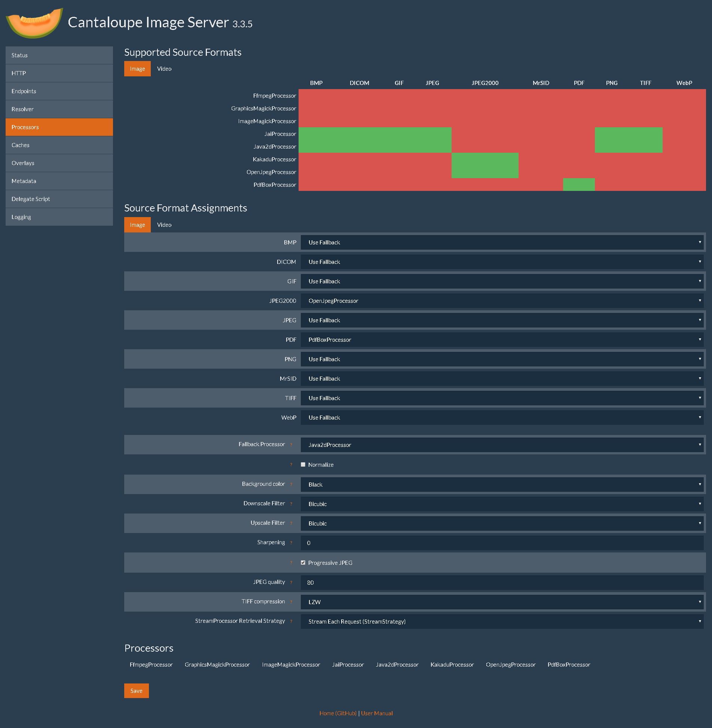
Task: Open the Background color dropdown
Action: click(502, 485)
